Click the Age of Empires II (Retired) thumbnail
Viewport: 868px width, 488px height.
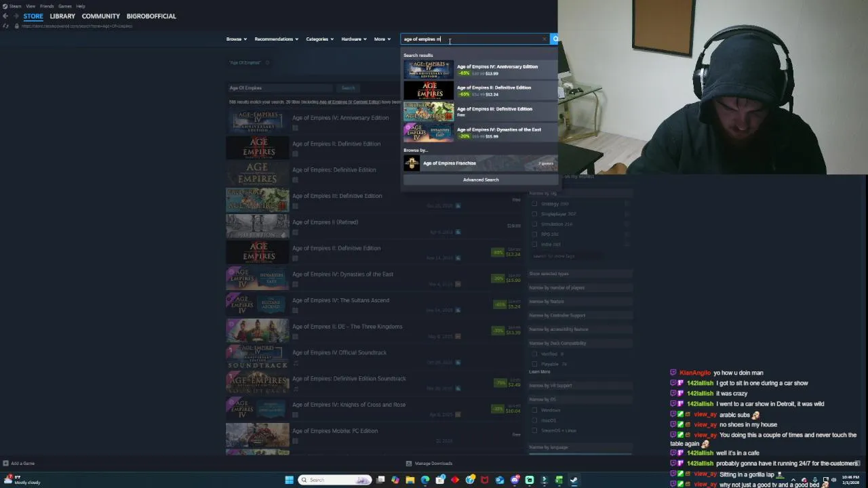(257, 226)
